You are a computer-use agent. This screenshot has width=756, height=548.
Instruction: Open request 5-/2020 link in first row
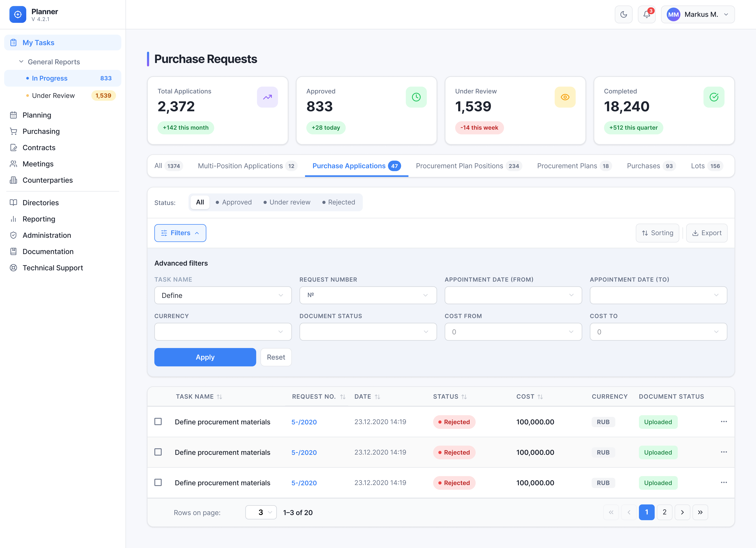[304, 422]
